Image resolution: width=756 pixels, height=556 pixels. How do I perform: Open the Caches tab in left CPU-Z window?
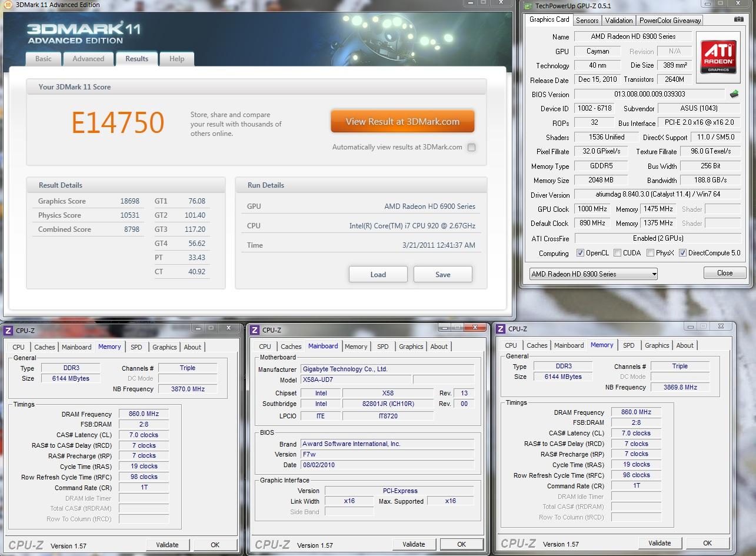pos(45,347)
